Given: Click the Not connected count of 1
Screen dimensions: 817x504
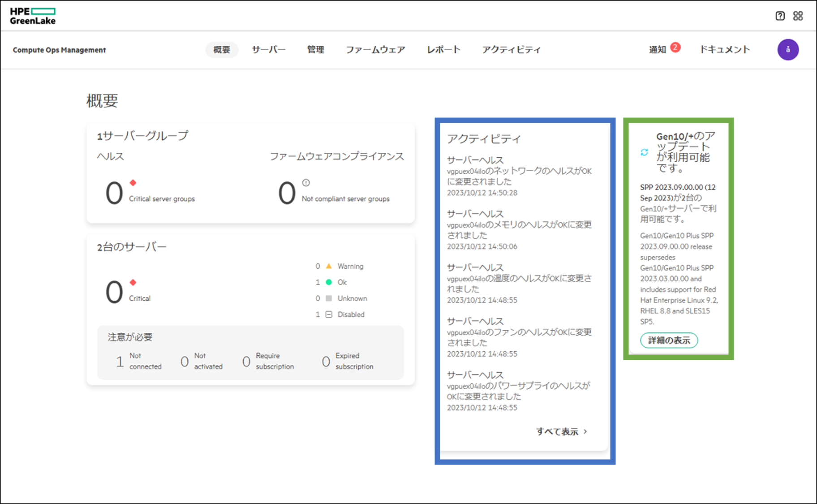Looking at the screenshot, I should 120,361.
